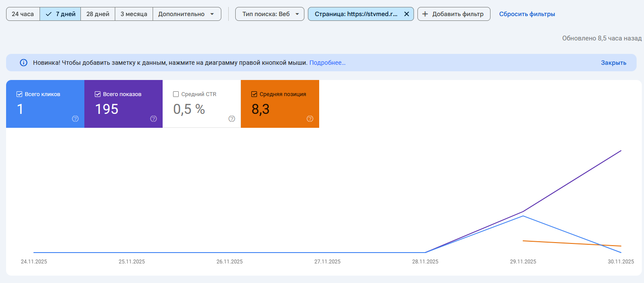Screen dimensions: 644x283
Task: Click help icon on Всего кликов card
Action: click(x=75, y=119)
